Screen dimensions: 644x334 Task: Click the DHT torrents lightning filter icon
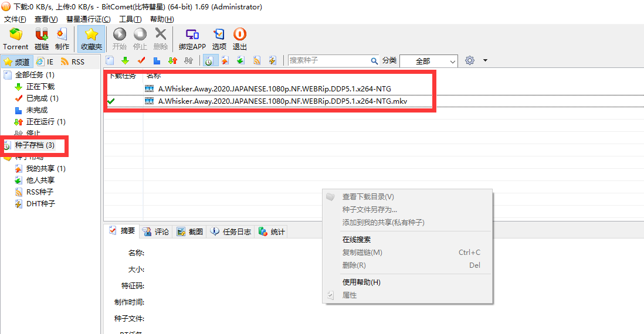(x=272, y=61)
